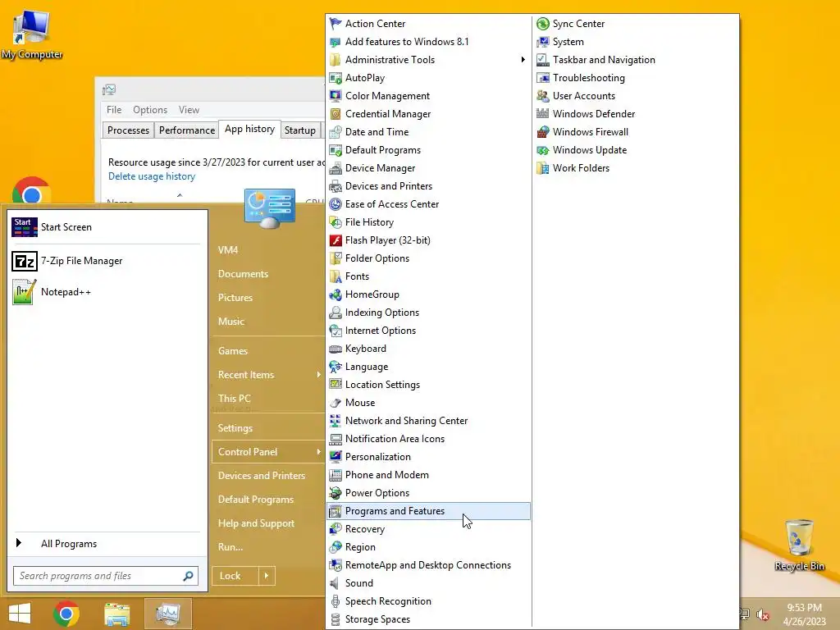This screenshot has height=630, width=840.
Task: Expand Control Panel submenu arrow
Action: 319,452
